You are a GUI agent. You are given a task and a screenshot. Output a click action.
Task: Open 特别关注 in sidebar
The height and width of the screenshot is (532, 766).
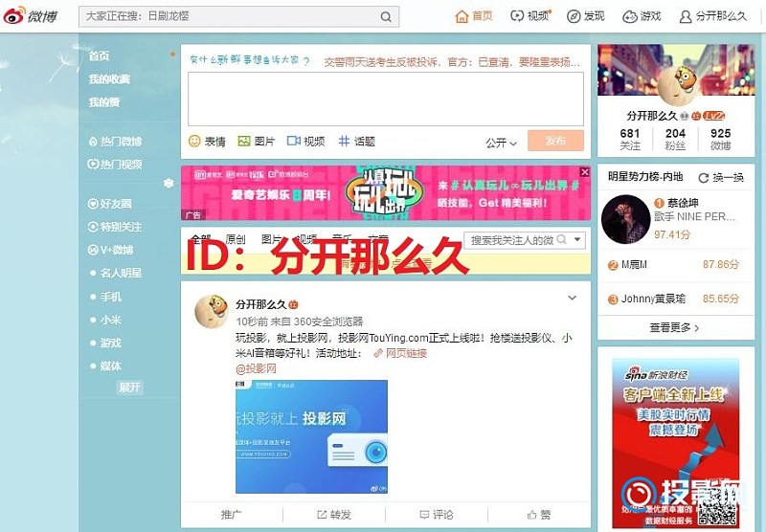pos(114,227)
